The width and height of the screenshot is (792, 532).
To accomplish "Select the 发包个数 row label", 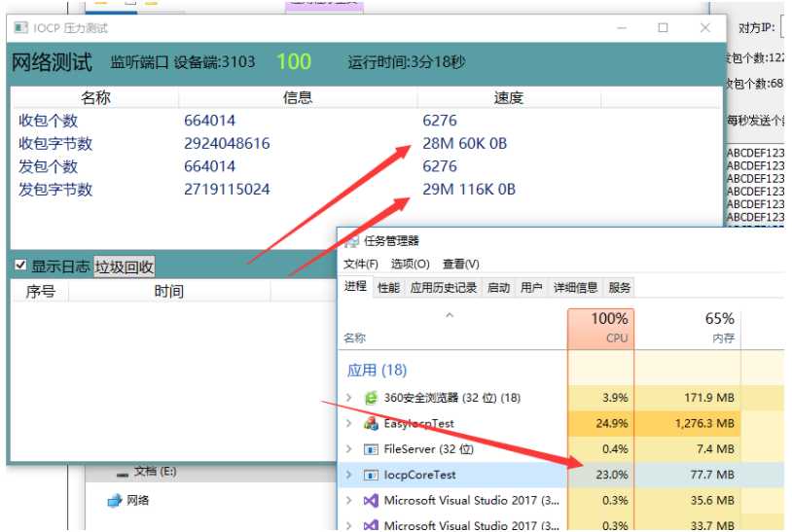I will pyautogui.click(x=48, y=166).
